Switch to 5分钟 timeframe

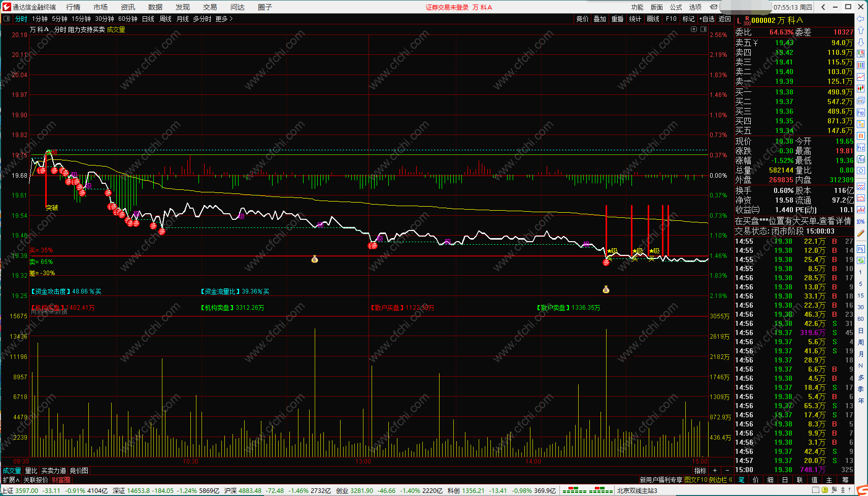59,19
